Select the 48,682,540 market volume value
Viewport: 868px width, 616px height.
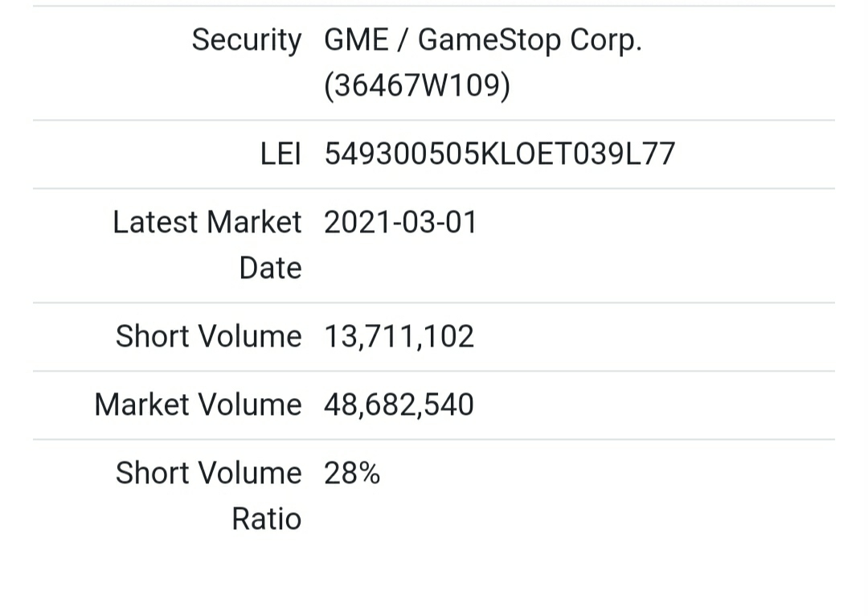(399, 405)
